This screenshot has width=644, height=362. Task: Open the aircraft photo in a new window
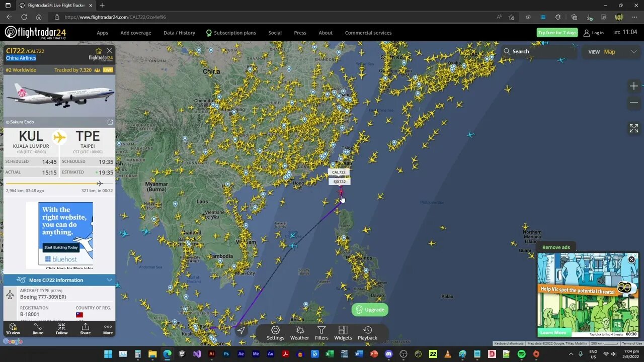point(110,122)
